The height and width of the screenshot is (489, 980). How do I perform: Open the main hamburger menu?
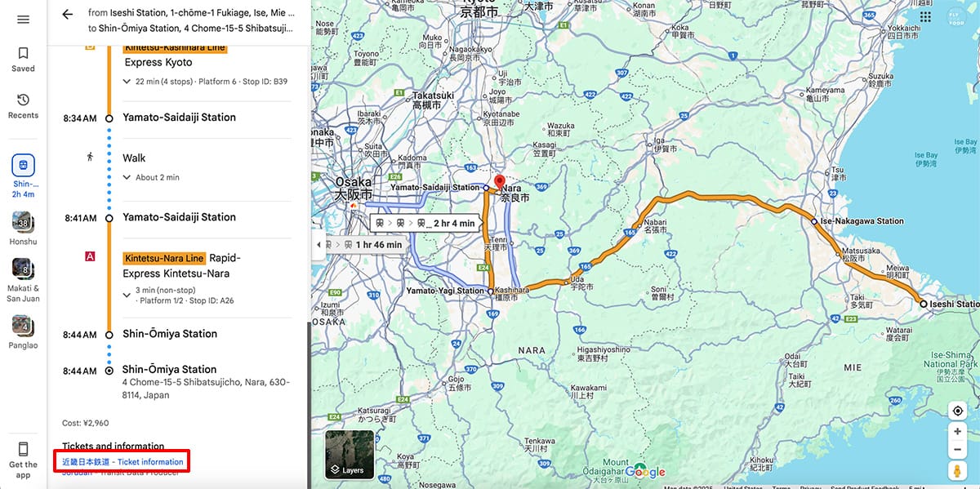pyautogui.click(x=23, y=20)
